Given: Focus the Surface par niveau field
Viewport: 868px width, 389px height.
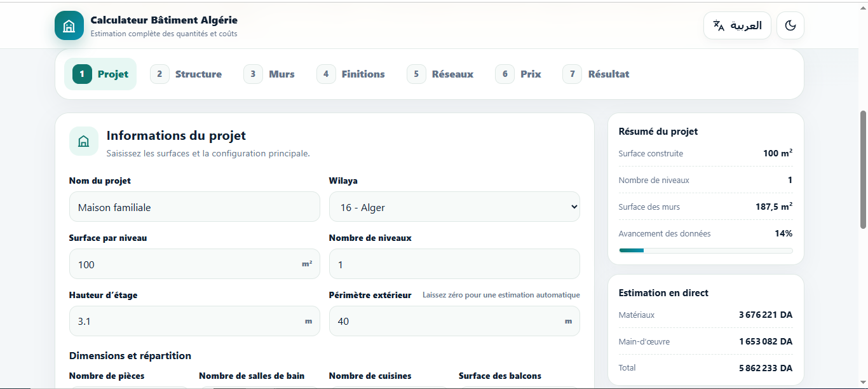Looking at the screenshot, I should (x=194, y=264).
